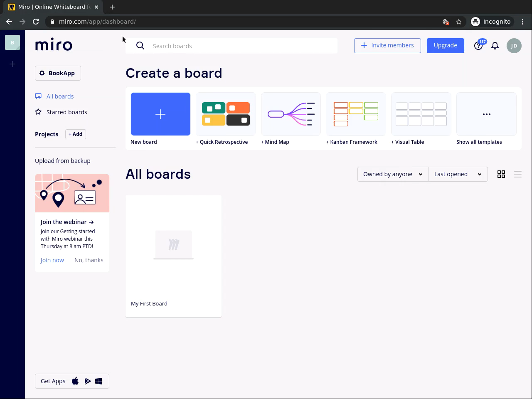Go back in browser
This screenshot has height=399, width=532.
tap(9, 22)
